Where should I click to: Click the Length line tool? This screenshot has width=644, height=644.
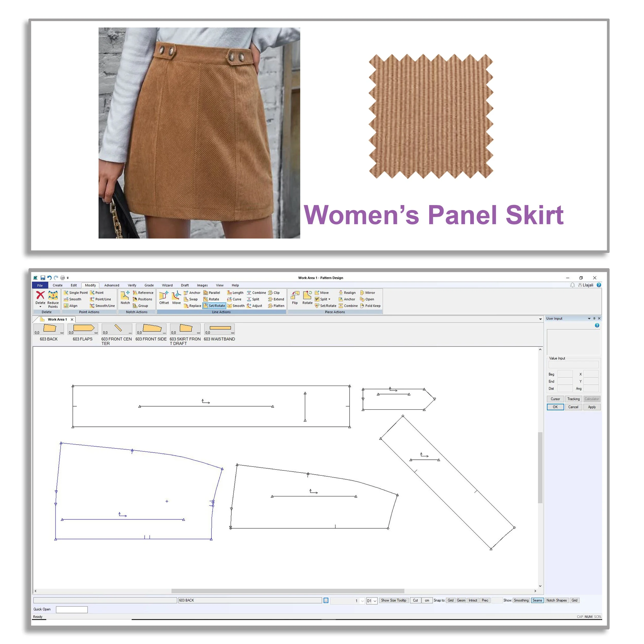tap(235, 293)
